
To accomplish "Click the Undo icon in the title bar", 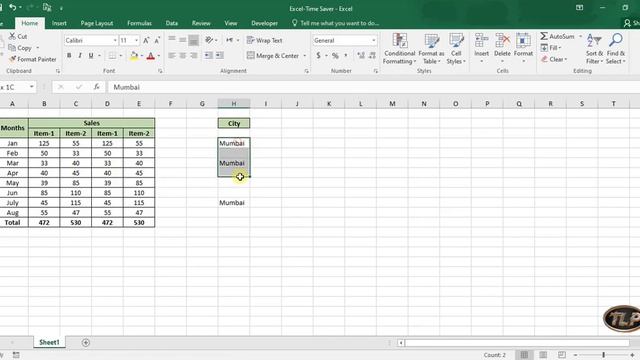I will point(12,7).
